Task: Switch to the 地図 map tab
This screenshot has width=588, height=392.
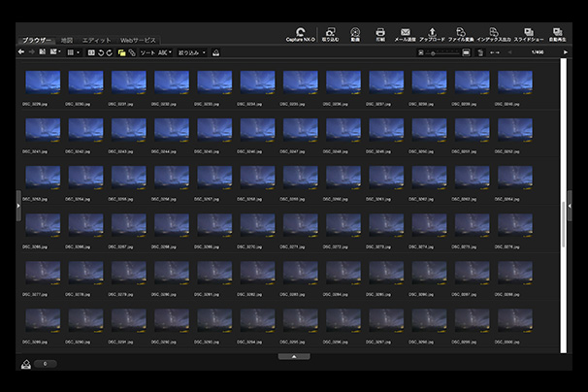Action: pyautogui.click(x=67, y=40)
